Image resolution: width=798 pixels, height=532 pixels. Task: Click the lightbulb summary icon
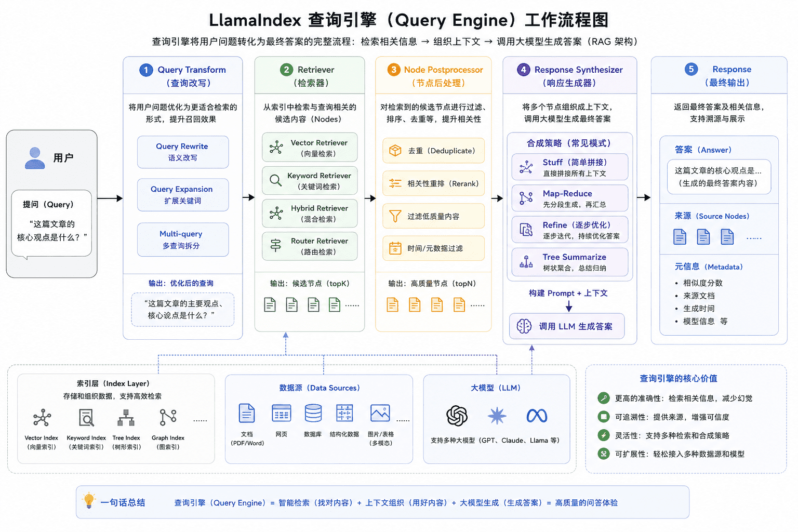coord(89,501)
